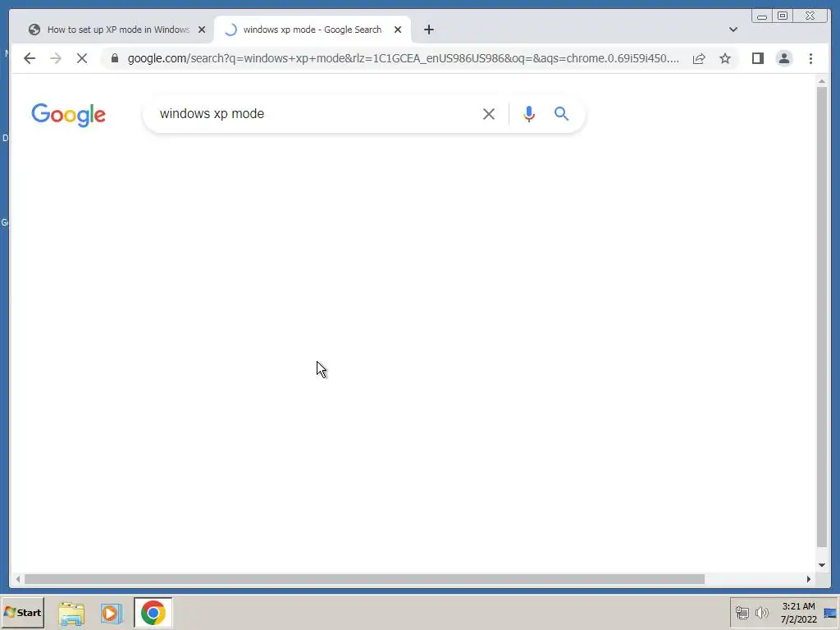Click vertical scrollbar up arrow
Viewport: 840px width, 630px height.
[x=822, y=81]
